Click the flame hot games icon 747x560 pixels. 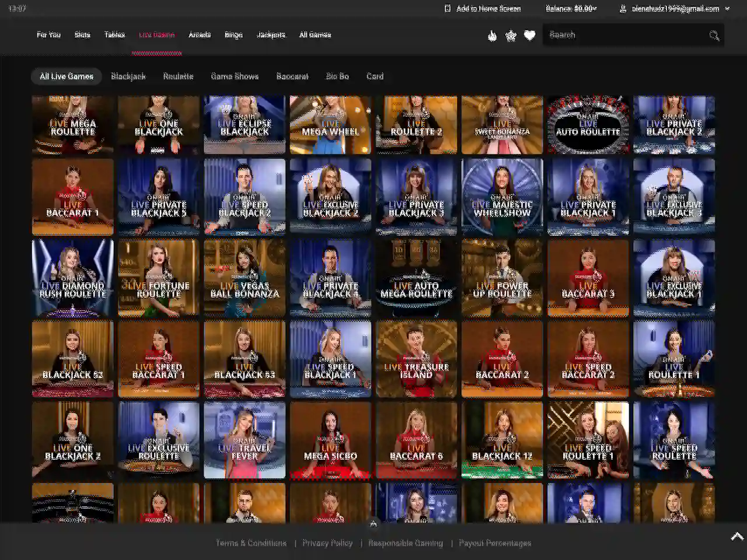coord(492,36)
